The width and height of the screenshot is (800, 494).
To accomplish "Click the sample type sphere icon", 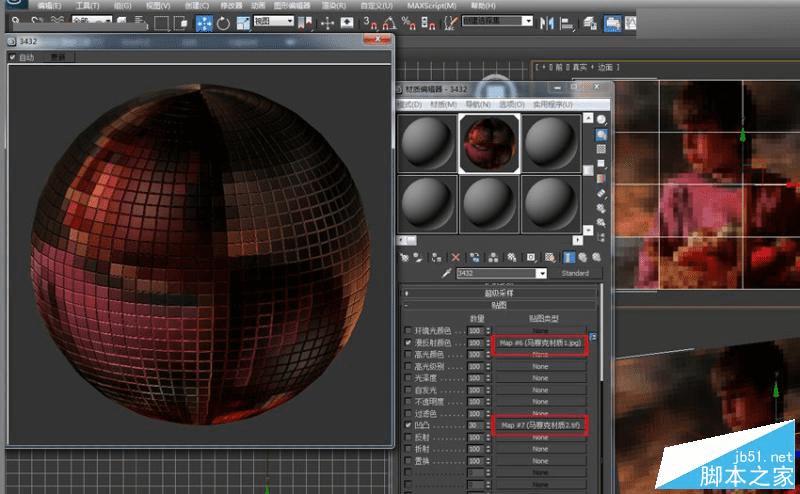I will tap(602, 120).
